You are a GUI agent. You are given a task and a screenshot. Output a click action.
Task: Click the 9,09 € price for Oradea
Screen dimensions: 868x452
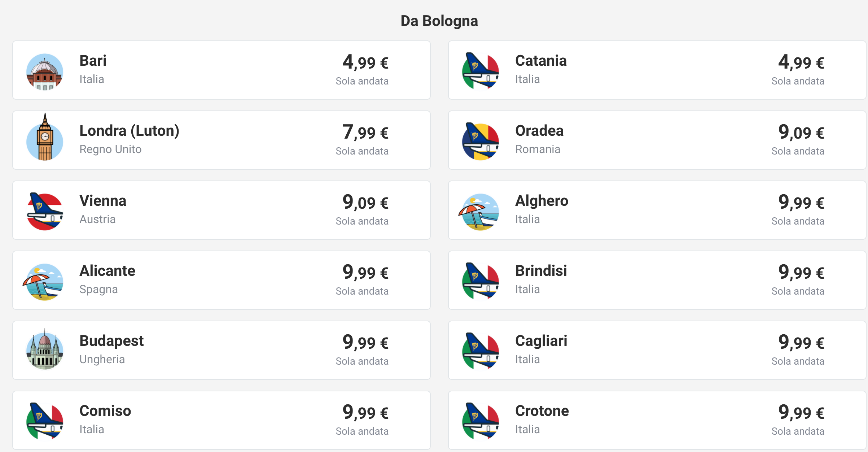[801, 132]
